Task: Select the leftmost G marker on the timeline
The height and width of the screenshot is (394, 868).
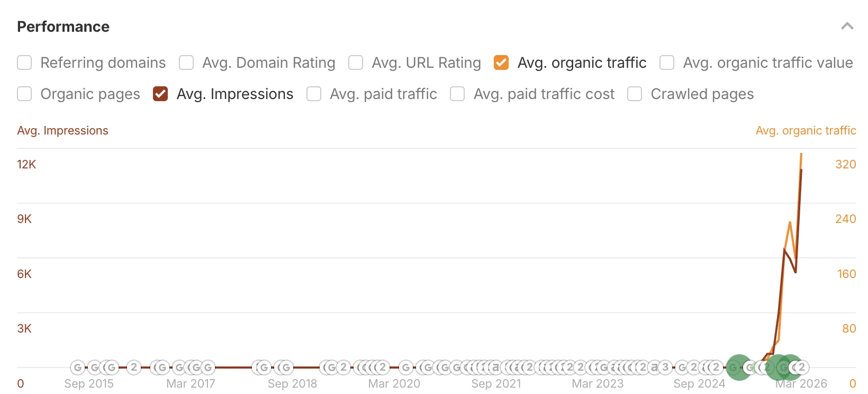Action: click(78, 367)
